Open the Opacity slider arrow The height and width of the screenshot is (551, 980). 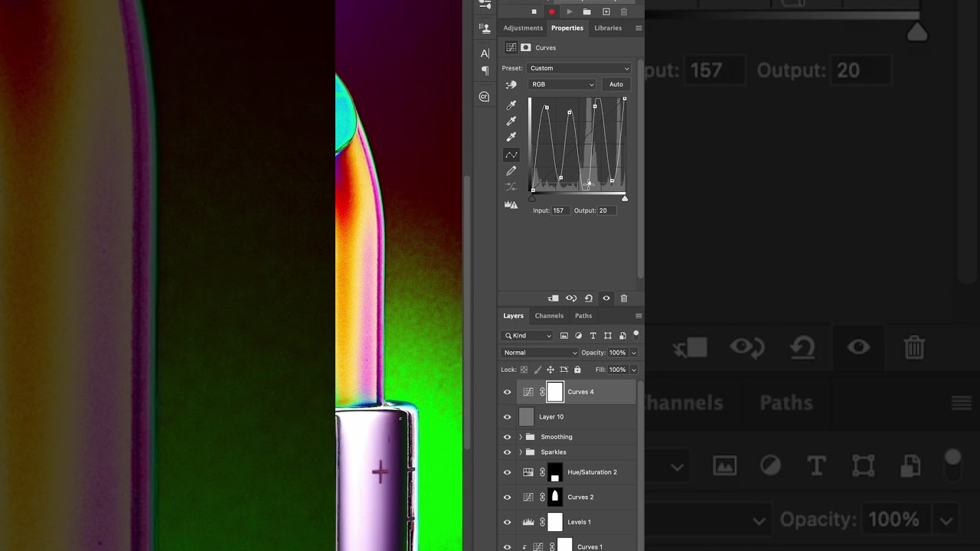point(634,353)
